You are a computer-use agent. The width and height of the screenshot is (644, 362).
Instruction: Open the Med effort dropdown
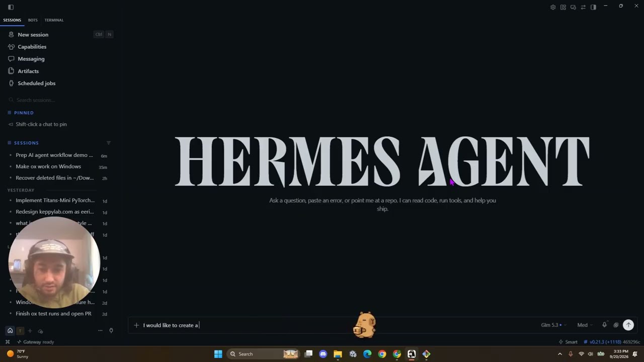[585, 325]
